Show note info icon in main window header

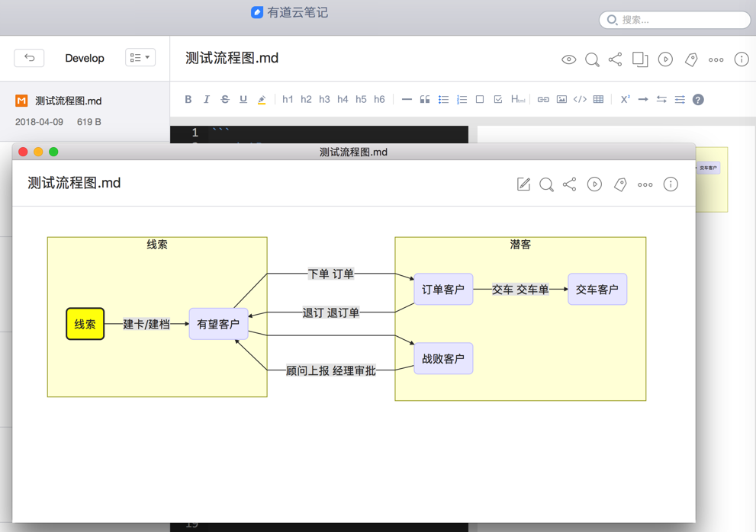click(x=741, y=59)
